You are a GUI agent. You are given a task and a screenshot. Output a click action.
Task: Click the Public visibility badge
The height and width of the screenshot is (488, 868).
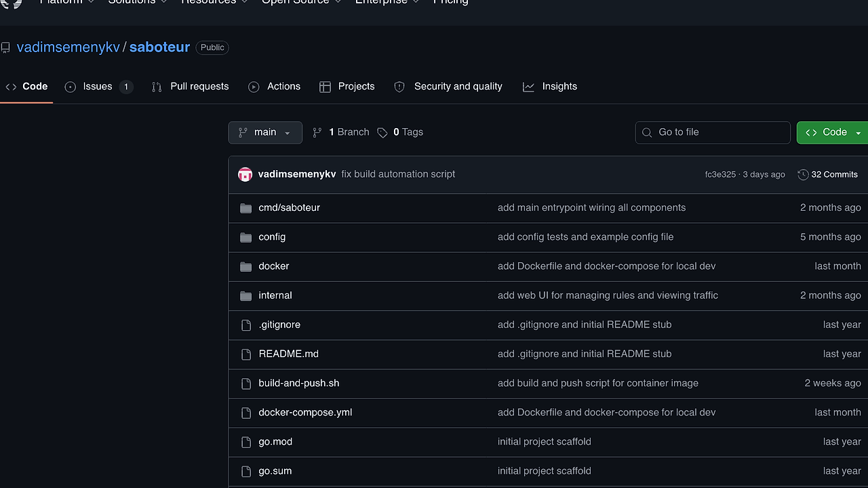coord(212,47)
